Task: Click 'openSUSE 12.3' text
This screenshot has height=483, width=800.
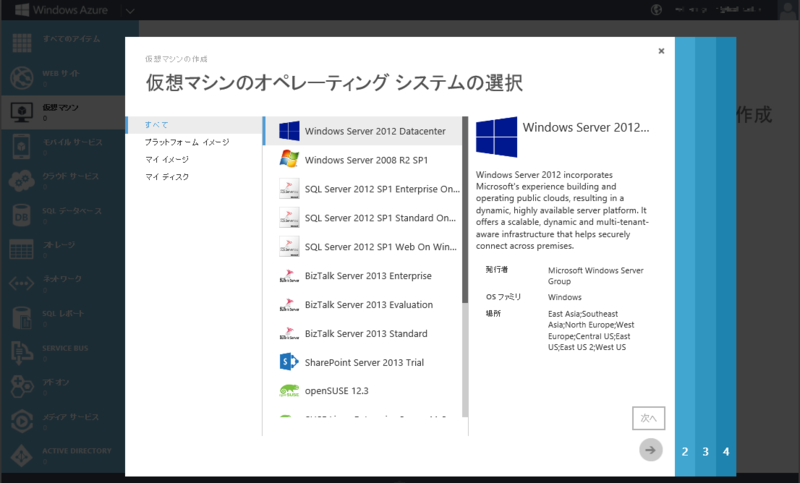Action: coord(336,391)
